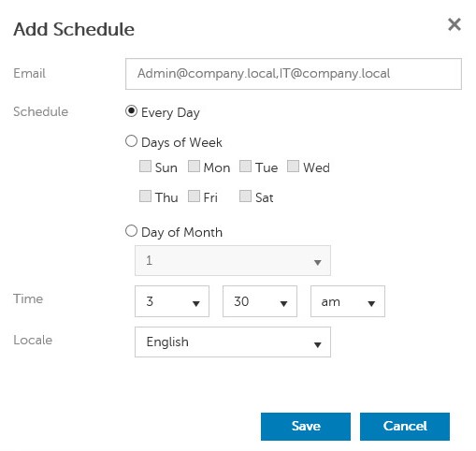Open the day of month number dropdown
This screenshot has height=451, width=476.
pyautogui.click(x=233, y=260)
